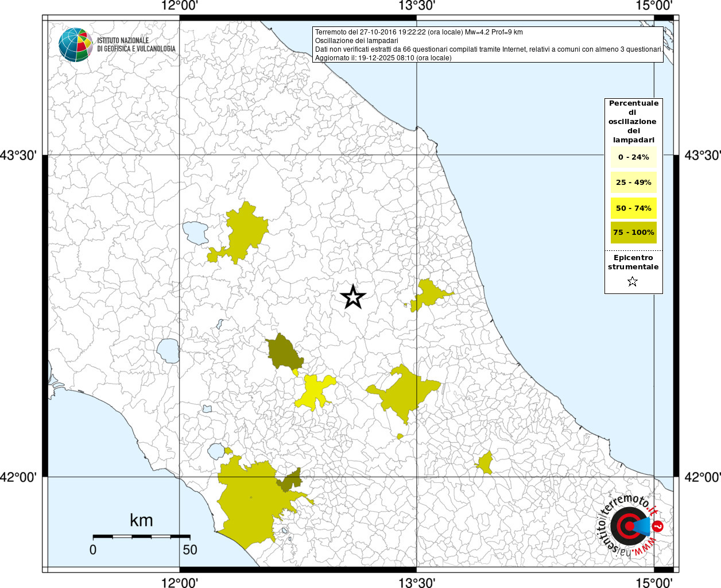Viewport: 721px width, 588px height.
Task: Select the 50 - 74% legend swatch
Action: click(x=634, y=208)
